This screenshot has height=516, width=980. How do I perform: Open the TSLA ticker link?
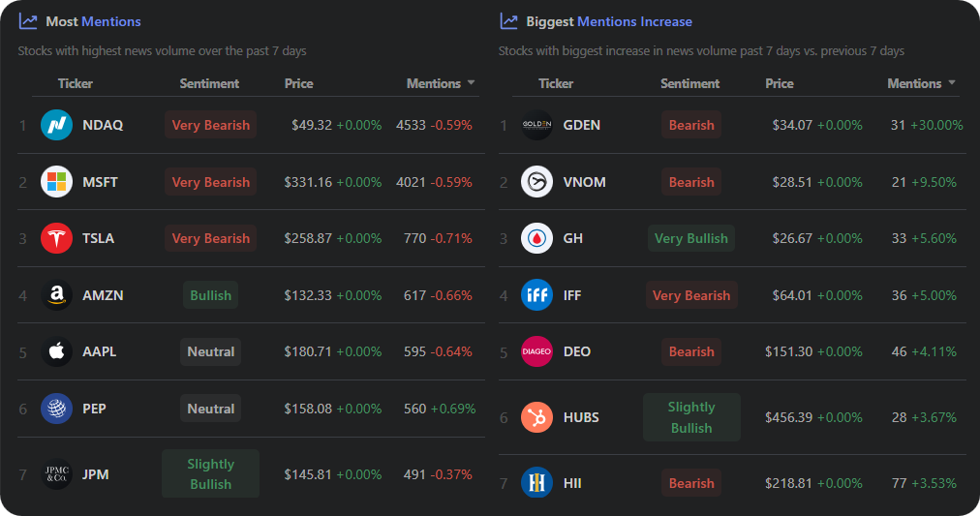pos(98,238)
